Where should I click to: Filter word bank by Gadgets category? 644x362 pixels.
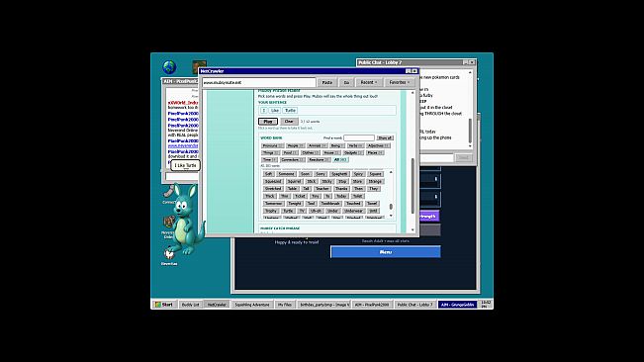click(353, 152)
